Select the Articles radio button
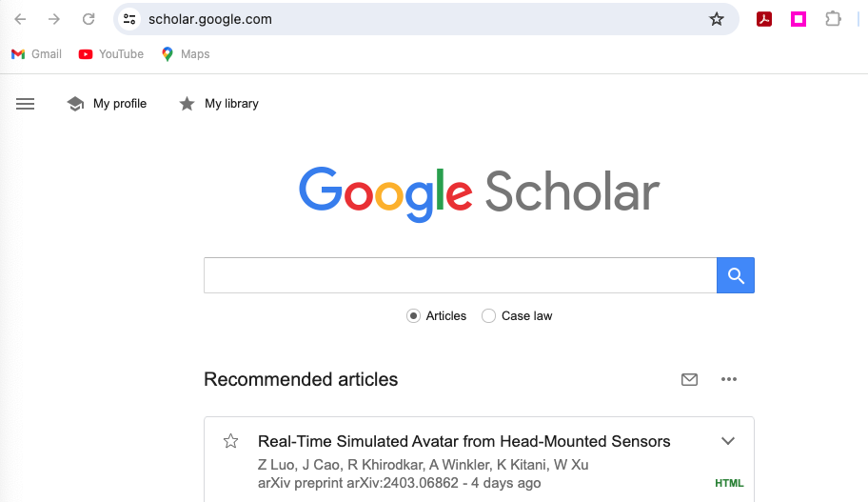Screen dimensions: 868x502 [413, 315]
